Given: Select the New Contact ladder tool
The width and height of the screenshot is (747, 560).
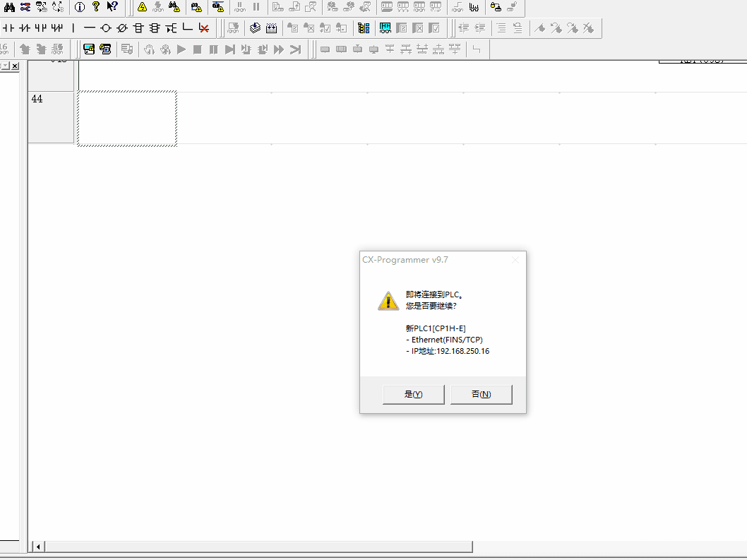Looking at the screenshot, I should click(x=8, y=28).
